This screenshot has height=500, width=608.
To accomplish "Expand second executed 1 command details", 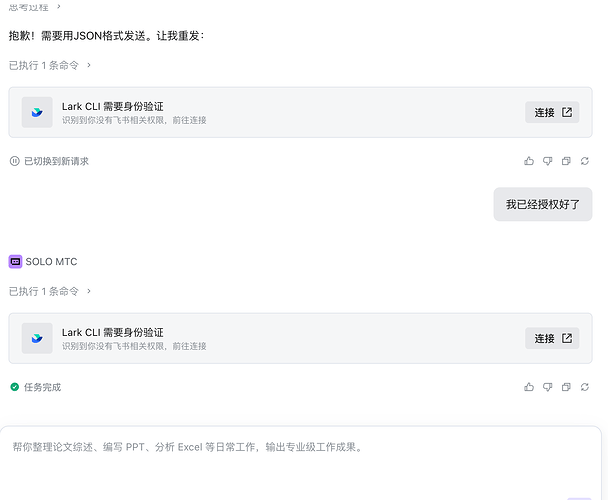I will (x=50, y=291).
